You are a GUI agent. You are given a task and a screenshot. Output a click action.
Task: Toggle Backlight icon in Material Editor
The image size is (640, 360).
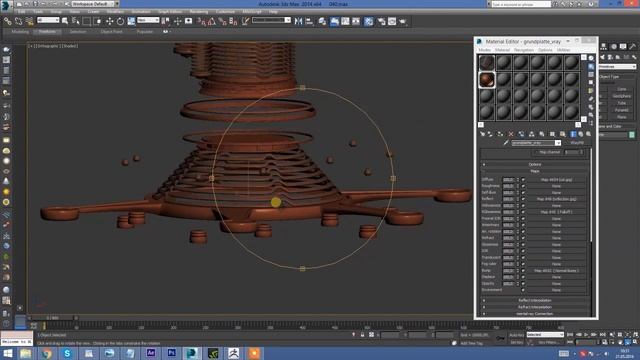click(x=591, y=66)
